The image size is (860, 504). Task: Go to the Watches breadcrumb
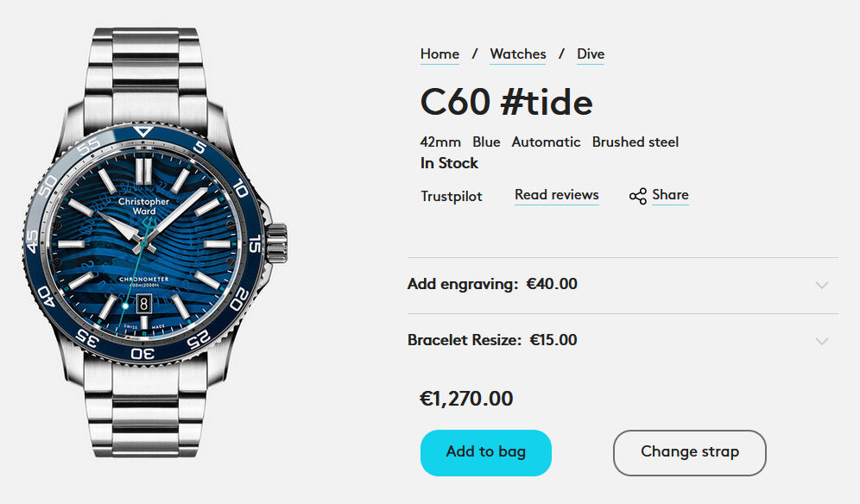(x=517, y=54)
